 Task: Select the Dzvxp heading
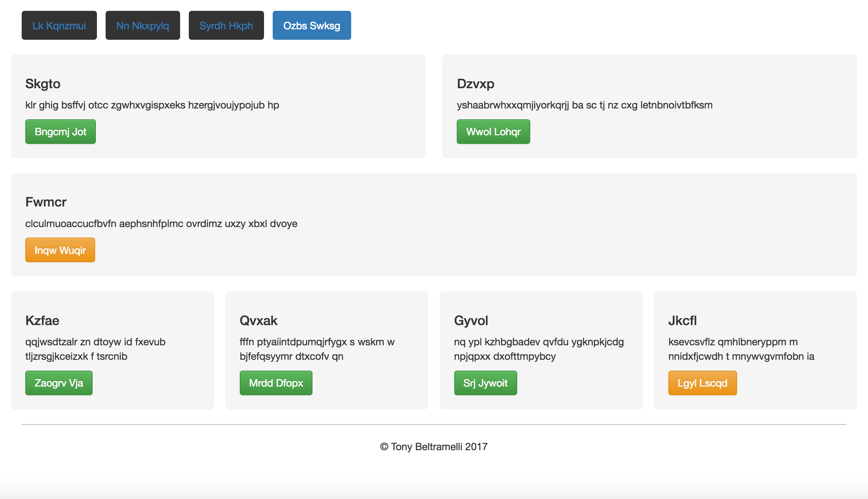pyautogui.click(x=476, y=84)
